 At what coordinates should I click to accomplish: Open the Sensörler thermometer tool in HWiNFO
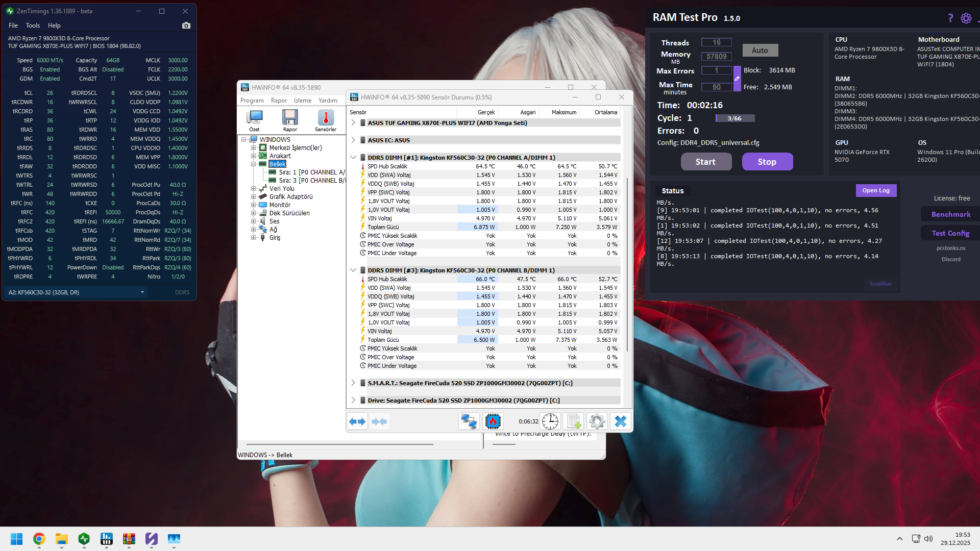[x=326, y=121]
